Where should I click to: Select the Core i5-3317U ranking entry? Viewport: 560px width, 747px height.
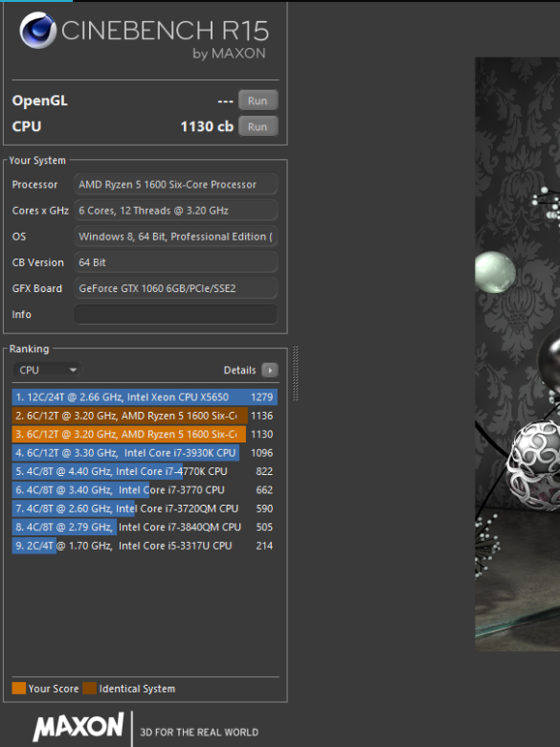click(145, 546)
